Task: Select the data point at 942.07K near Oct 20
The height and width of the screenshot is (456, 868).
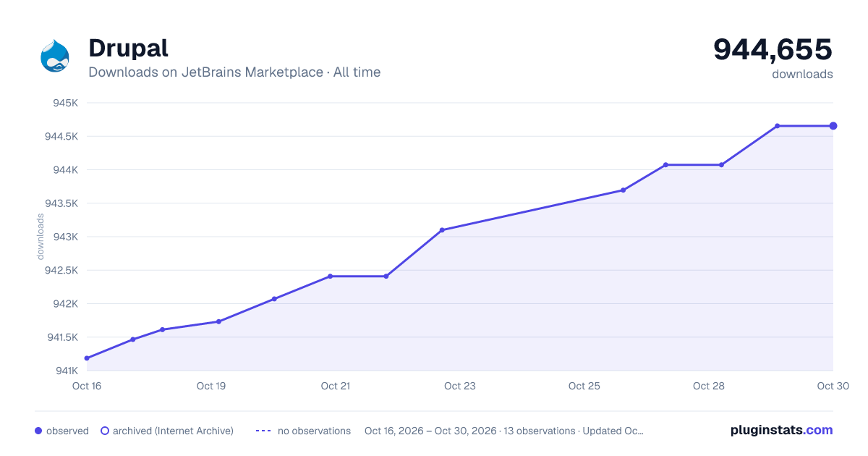Action: coord(274,299)
